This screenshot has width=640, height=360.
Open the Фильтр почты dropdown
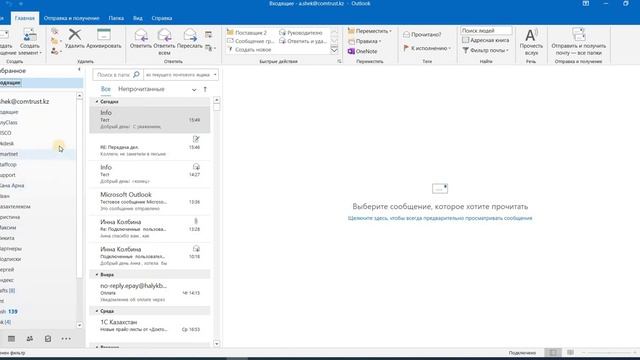coord(485,50)
